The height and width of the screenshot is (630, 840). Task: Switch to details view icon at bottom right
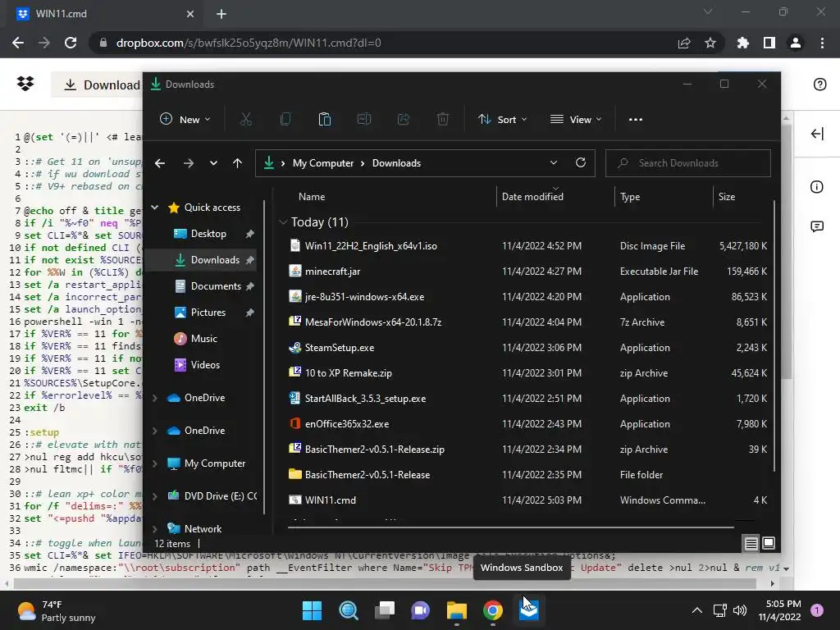751,543
